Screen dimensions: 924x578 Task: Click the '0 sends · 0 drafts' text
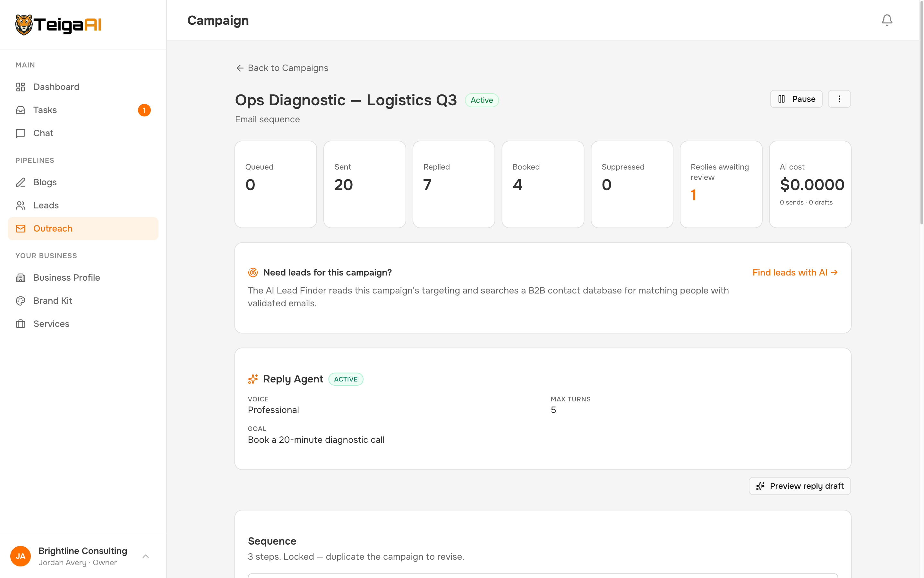click(806, 202)
